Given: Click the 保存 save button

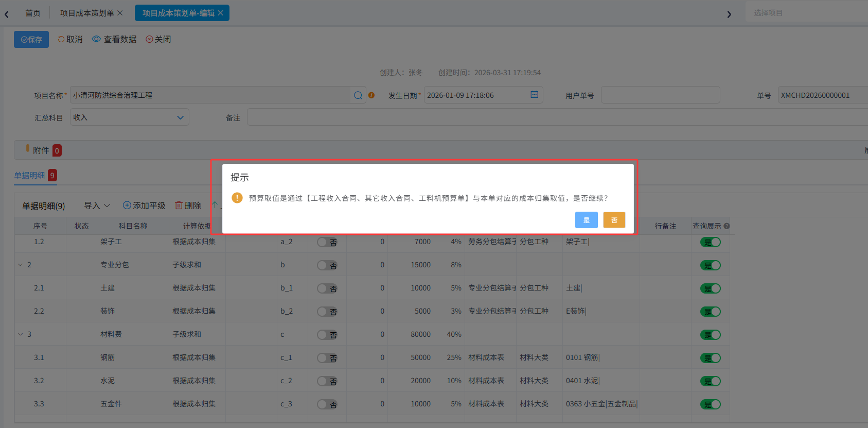Looking at the screenshot, I should pos(31,39).
